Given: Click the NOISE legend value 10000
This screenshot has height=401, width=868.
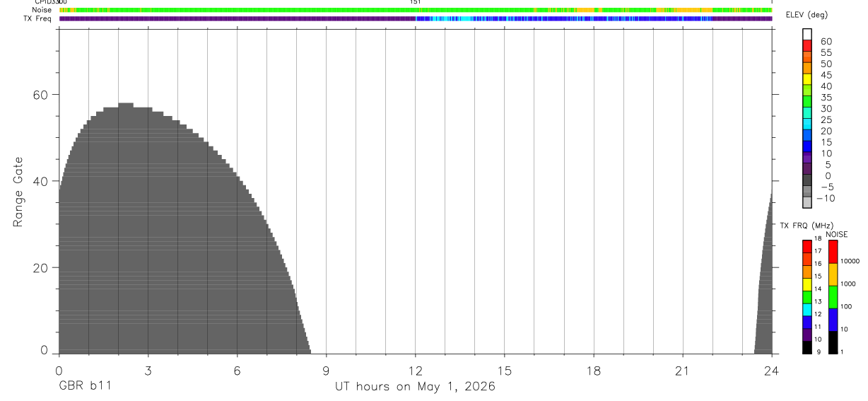Looking at the screenshot, I should 850,261.
